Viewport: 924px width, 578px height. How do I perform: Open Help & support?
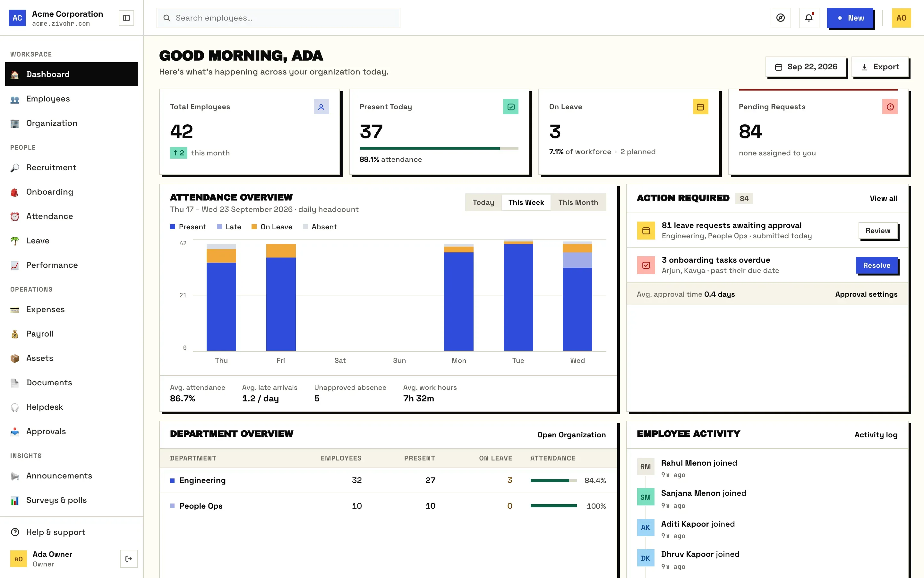[72, 532]
